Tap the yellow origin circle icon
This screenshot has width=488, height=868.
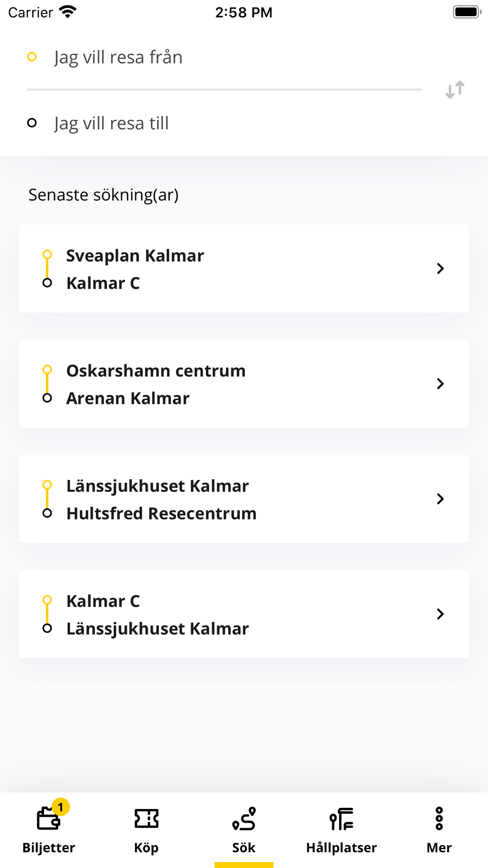[32, 57]
